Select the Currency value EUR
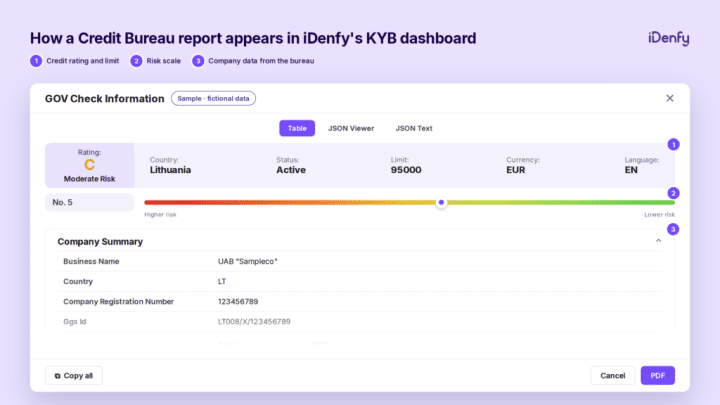This screenshot has width=720, height=405. [x=516, y=170]
